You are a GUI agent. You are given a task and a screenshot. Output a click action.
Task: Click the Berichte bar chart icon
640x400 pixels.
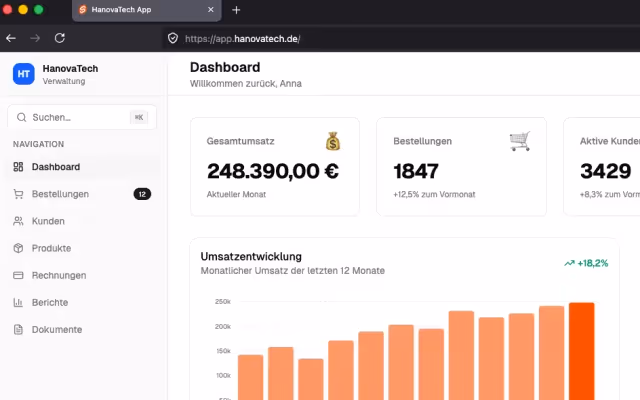click(18, 302)
